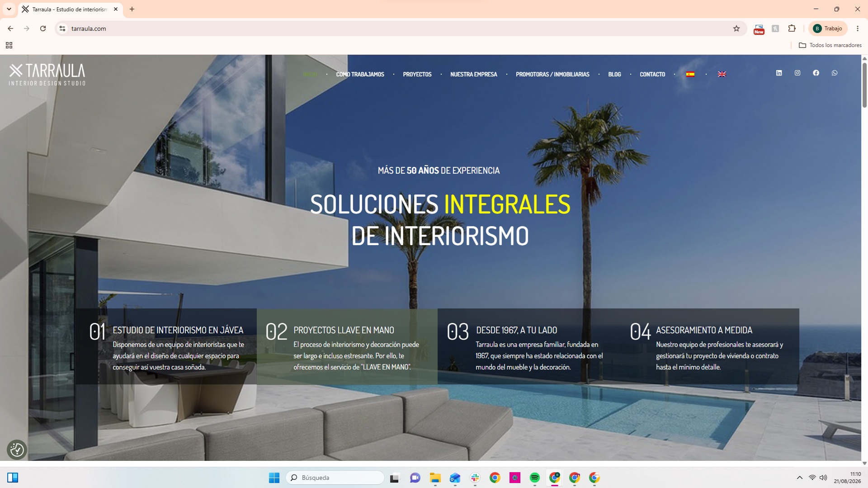Open Proyectos menu item
This screenshot has width=868, height=488.
click(x=417, y=74)
